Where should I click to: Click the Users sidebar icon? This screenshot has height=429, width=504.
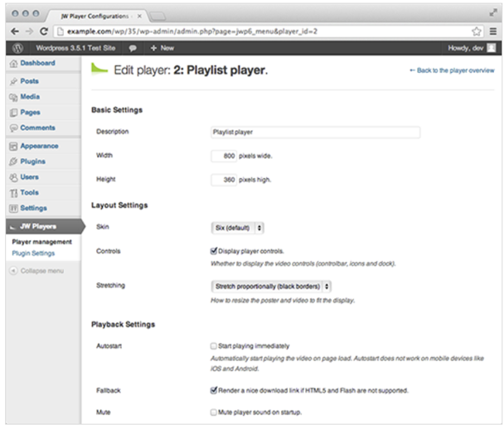(13, 177)
